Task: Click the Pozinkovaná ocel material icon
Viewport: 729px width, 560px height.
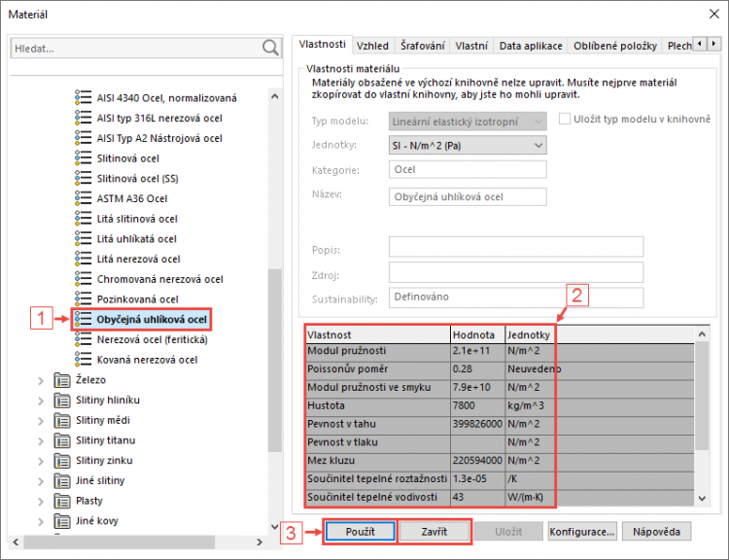Action: pyautogui.click(x=83, y=299)
